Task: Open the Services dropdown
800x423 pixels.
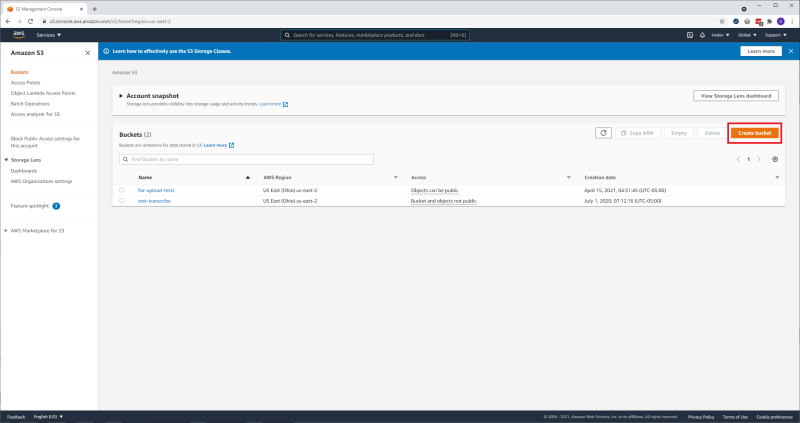Action: point(48,35)
